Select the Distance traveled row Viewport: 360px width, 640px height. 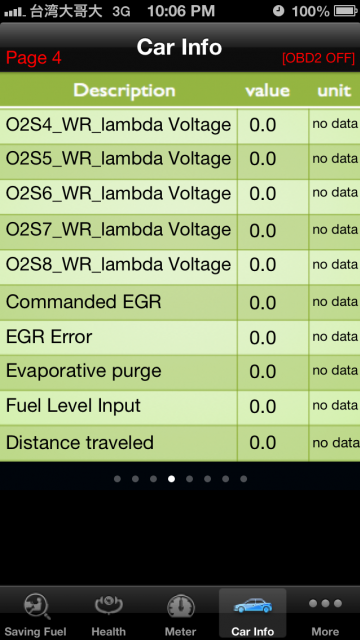click(180, 444)
